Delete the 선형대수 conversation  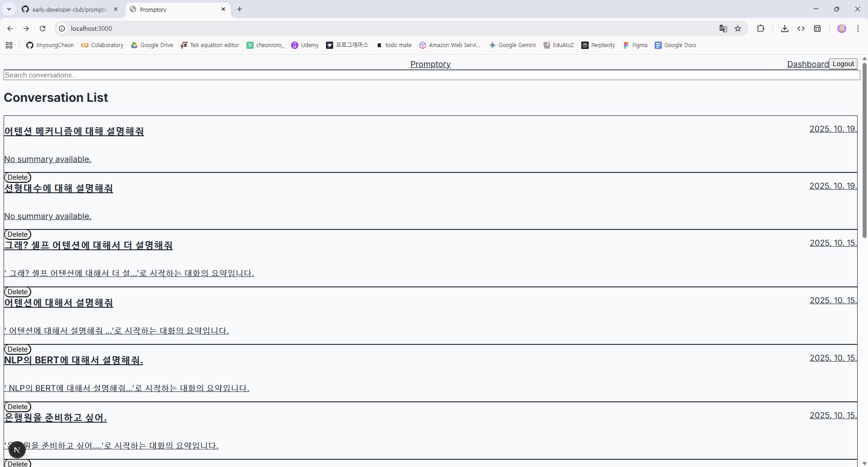click(x=18, y=234)
